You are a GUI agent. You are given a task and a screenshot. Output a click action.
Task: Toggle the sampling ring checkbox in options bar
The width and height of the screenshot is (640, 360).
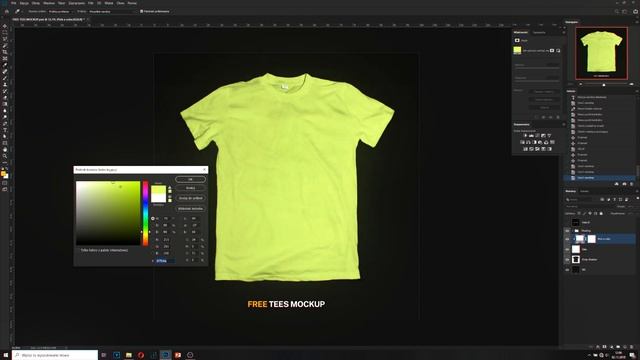[x=142, y=11]
